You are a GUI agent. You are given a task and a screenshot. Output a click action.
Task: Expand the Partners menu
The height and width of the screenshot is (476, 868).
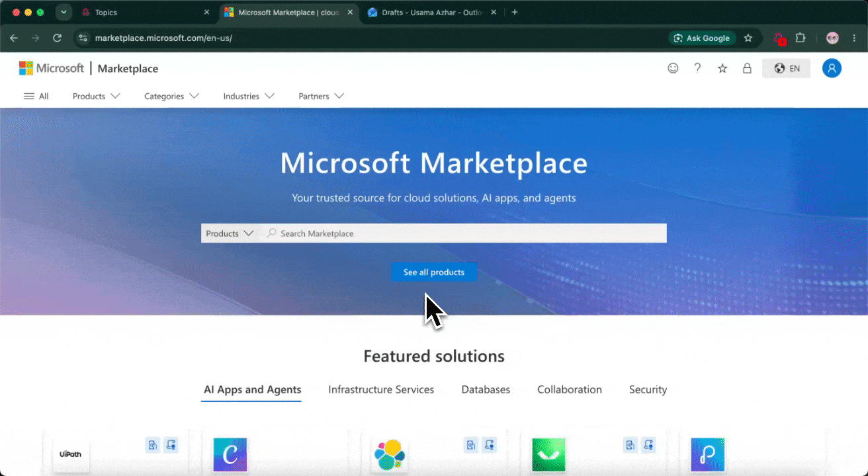[322, 96]
